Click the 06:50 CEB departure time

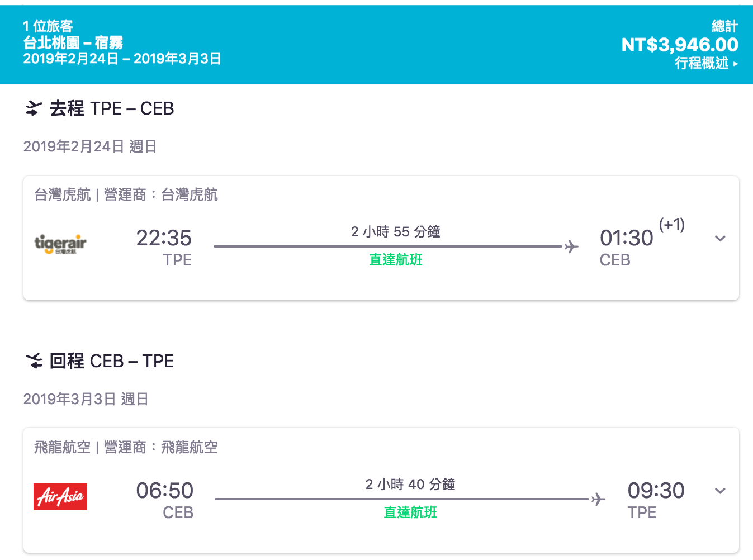coord(165,491)
